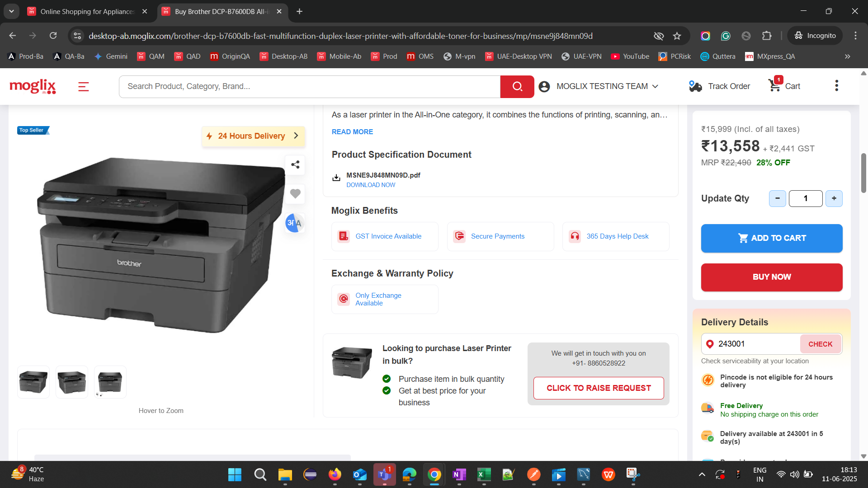
Task: Add product to wishlist with heart icon
Action: [295, 194]
